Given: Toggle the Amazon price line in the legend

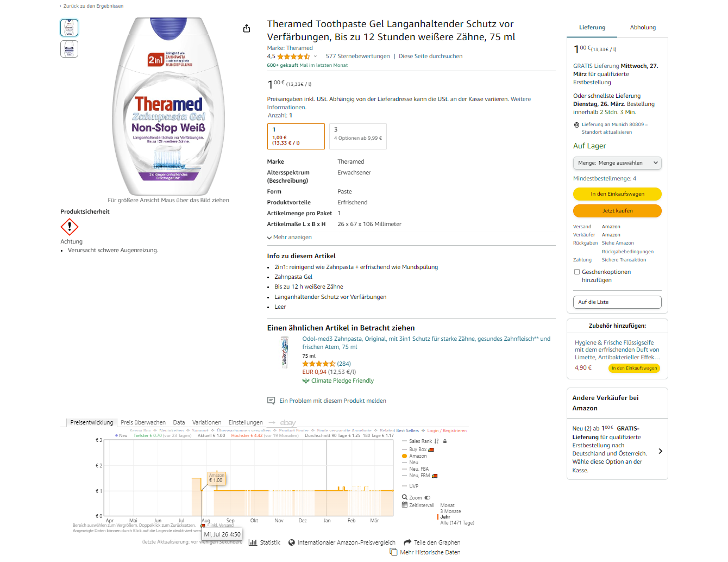Looking at the screenshot, I should (x=418, y=456).
